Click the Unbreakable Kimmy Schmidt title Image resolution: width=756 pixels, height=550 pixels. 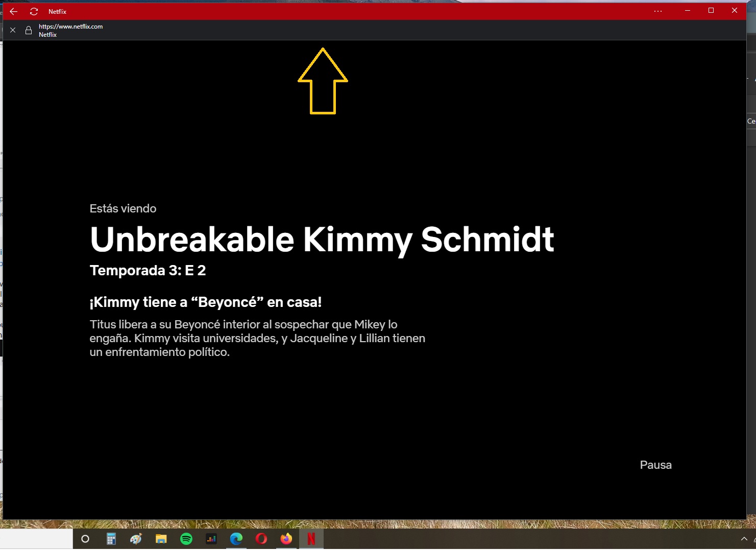pyautogui.click(x=322, y=239)
